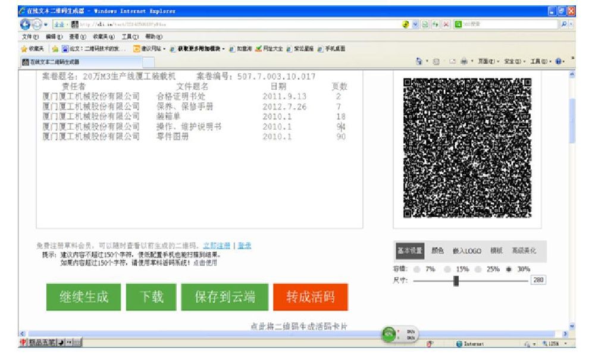
Task: Click the 保存到云端 button
Action: 225,297
